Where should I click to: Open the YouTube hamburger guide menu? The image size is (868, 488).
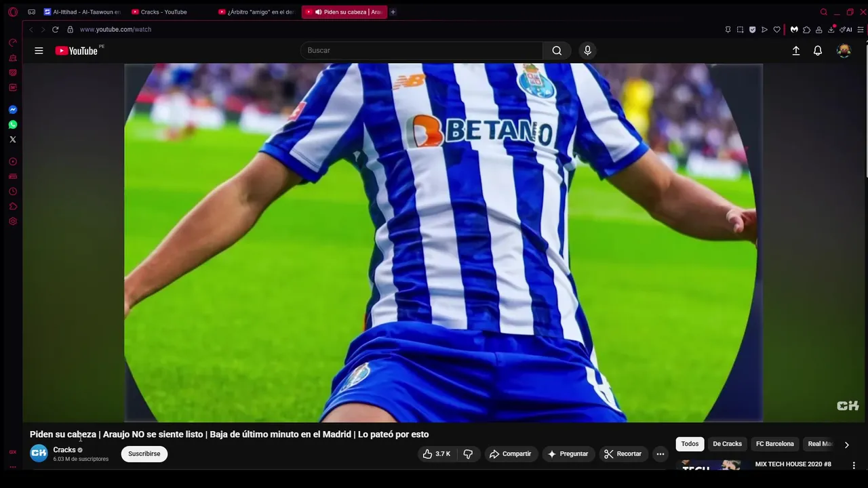click(x=39, y=51)
